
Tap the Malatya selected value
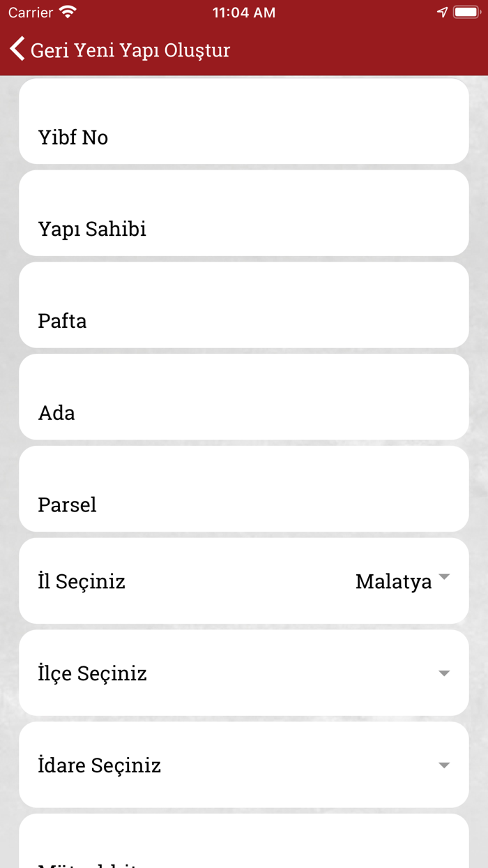(394, 581)
